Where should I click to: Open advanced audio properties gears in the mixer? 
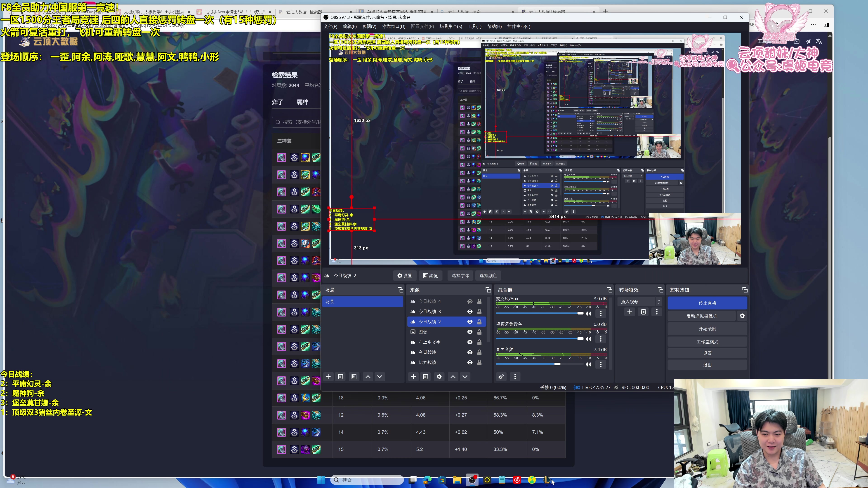pyautogui.click(x=501, y=377)
